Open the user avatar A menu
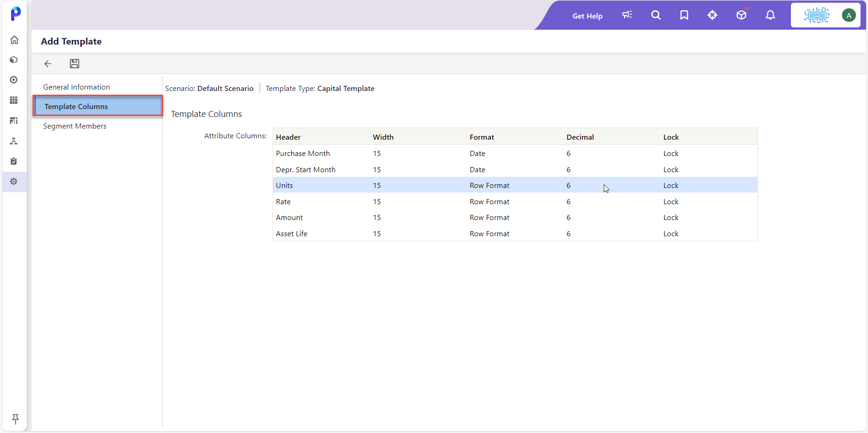This screenshot has width=868, height=433. click(x=849, y=15)
